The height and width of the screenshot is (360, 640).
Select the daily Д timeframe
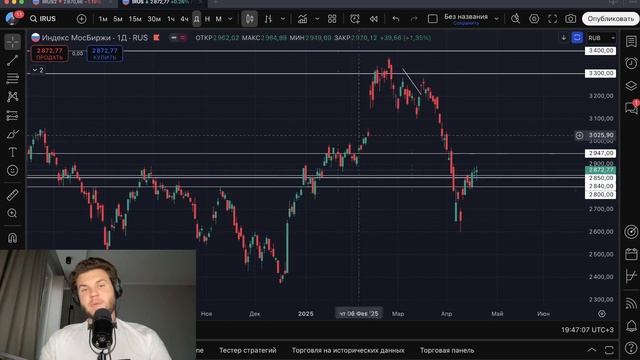click(x=197, y=19)
